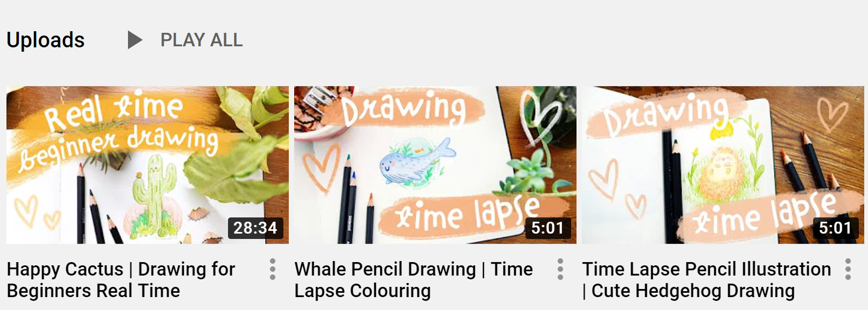
Task: Click the 'Drawing' banner on the hedgehog thumbnail
Action: coord(667,113)
